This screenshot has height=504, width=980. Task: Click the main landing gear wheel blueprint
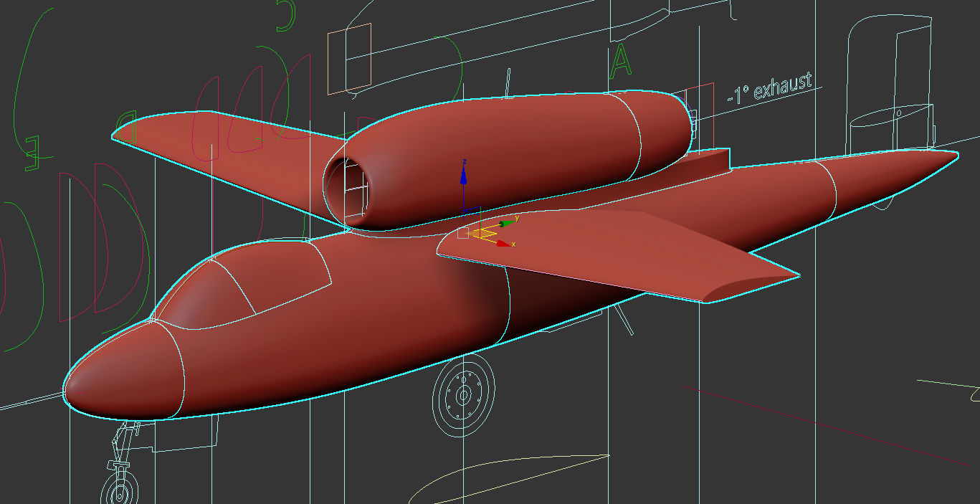464,394
